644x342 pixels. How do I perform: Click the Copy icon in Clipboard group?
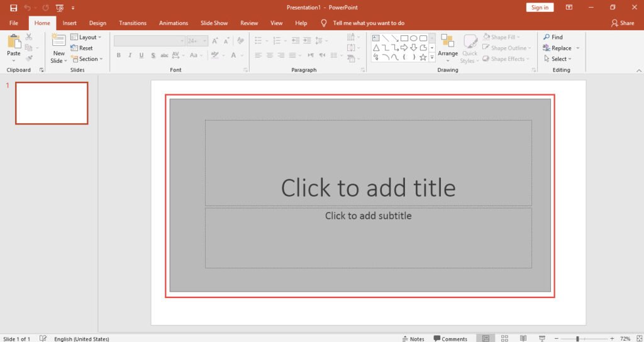(28, 48)
